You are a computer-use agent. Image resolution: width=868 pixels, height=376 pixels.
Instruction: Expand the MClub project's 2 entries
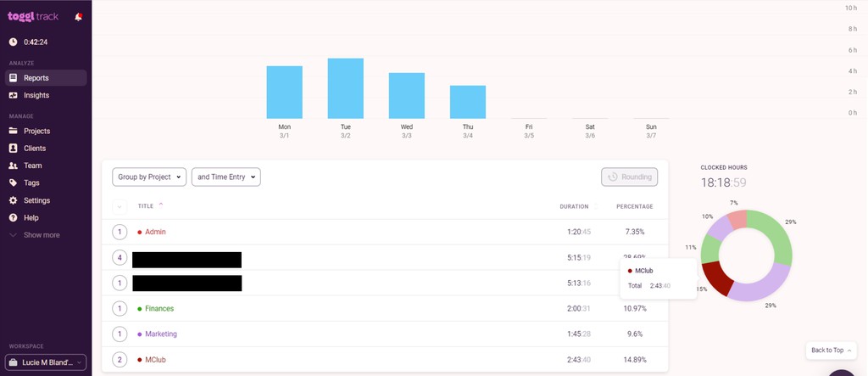pyautogui.click(x=120, y=359)
